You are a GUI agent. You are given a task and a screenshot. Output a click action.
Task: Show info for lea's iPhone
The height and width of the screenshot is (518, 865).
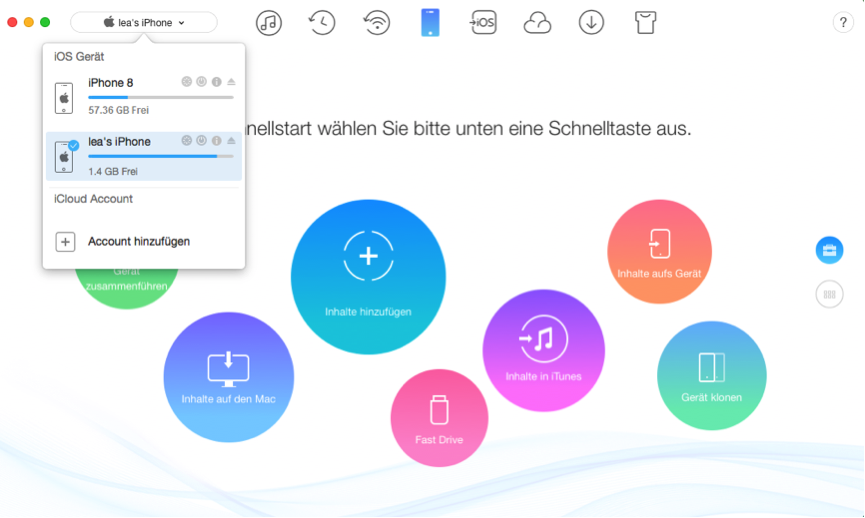click(x=216, y=141)
